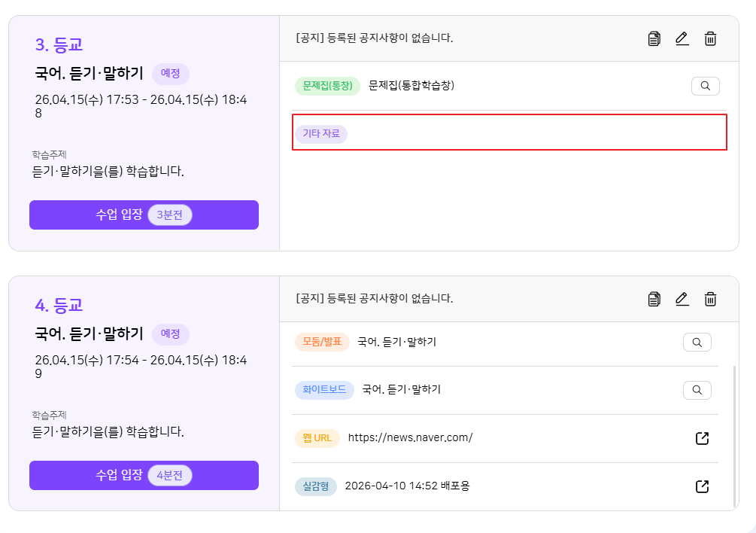Copy lesson 3 using the document icon
Viewport: 756px width, 533px height.
654,38
